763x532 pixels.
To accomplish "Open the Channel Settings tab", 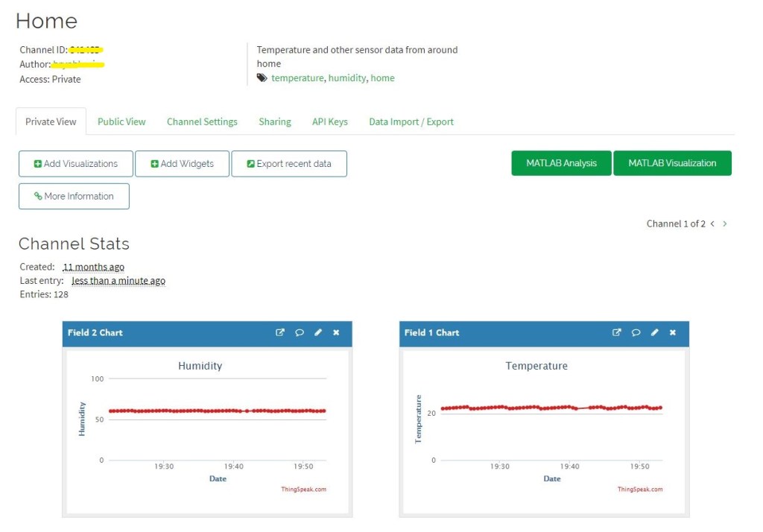I will 202,121.
